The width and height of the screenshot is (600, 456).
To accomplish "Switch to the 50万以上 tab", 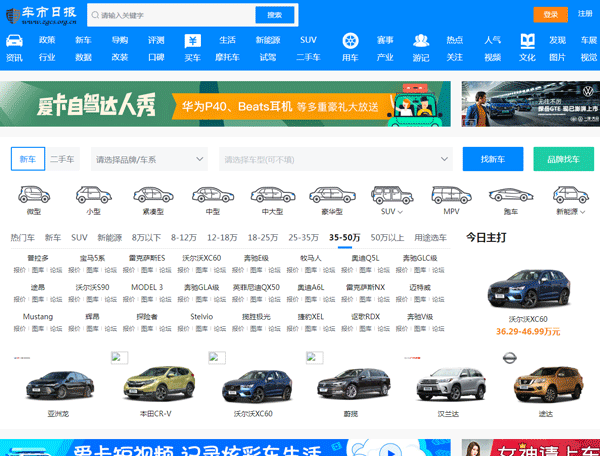I will [x=387, y=238].
